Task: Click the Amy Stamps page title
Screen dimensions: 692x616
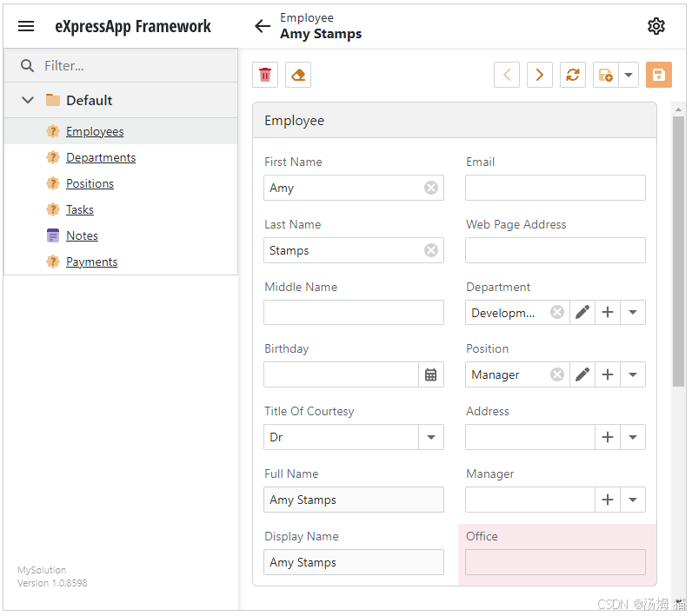Action: pos(321,34)
